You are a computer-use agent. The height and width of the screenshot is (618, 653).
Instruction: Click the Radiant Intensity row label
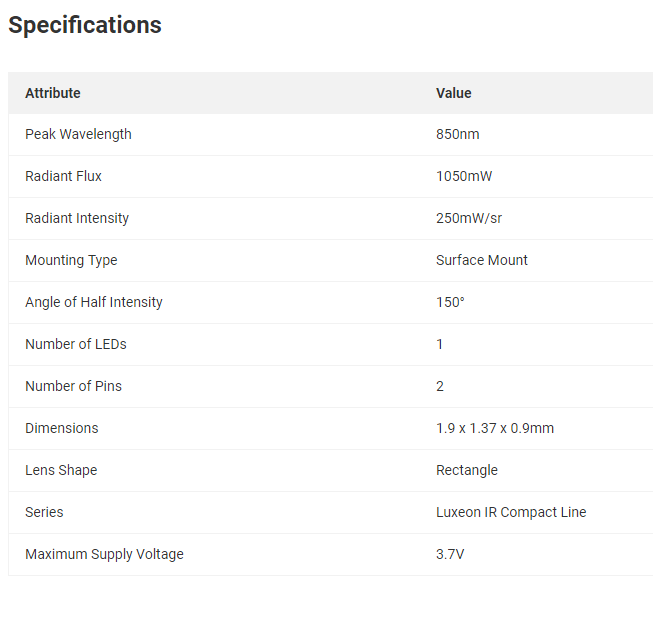tap(77, 218)
